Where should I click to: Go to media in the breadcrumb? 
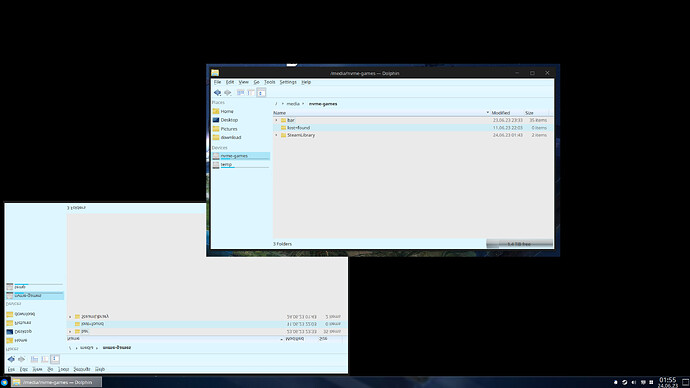[x=293, y=104]
